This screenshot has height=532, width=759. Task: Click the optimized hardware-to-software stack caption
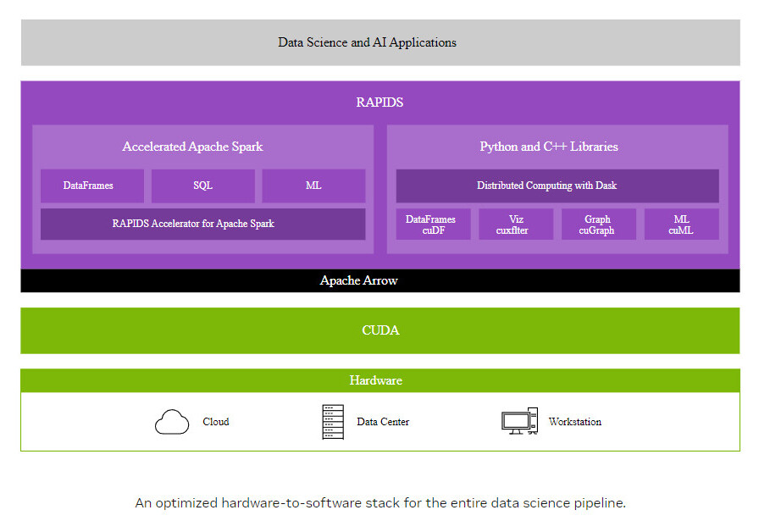pos(380,503)
